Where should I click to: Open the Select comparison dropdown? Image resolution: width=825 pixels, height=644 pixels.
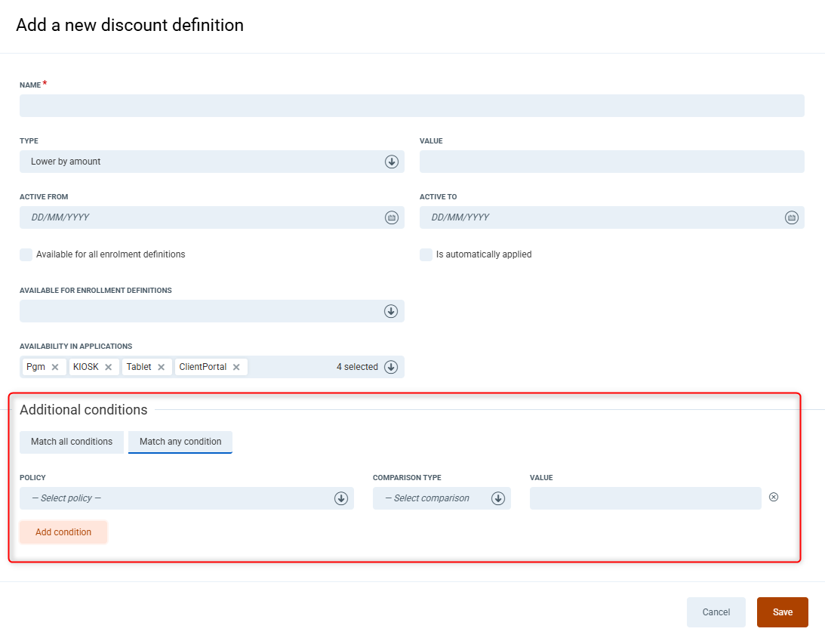pos(497,498)
